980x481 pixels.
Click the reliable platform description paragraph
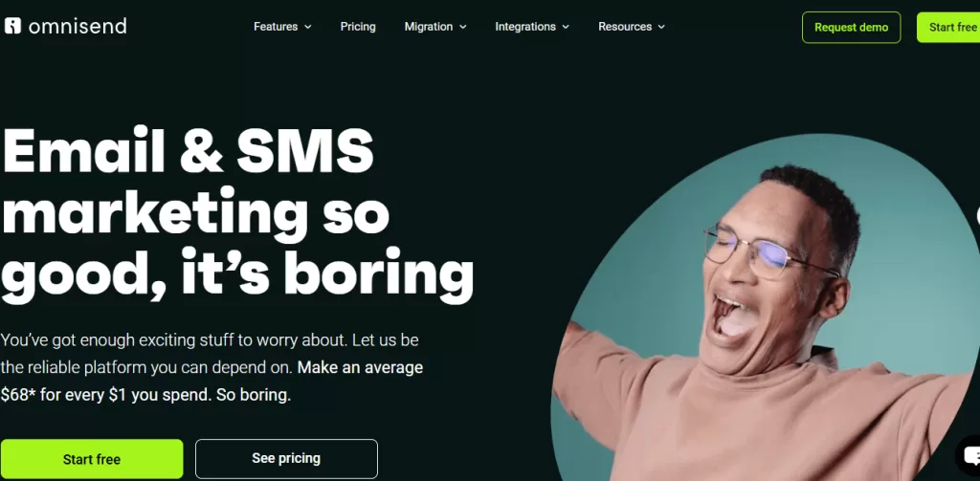[212, 368]
